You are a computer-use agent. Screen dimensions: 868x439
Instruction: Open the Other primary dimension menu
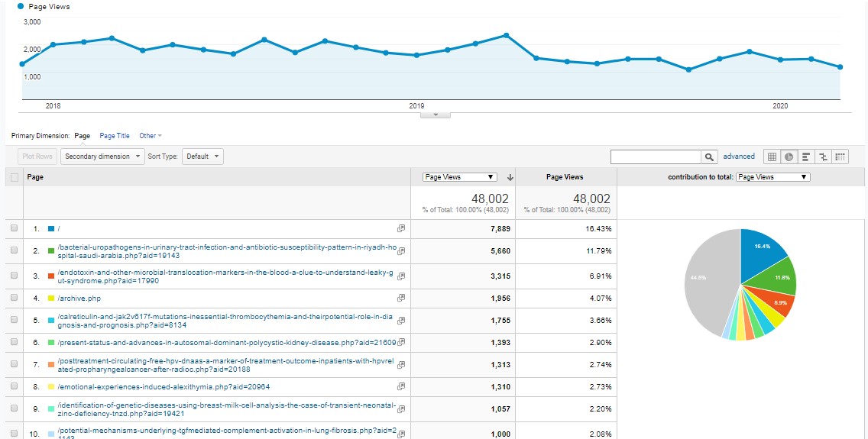[150, 136]
